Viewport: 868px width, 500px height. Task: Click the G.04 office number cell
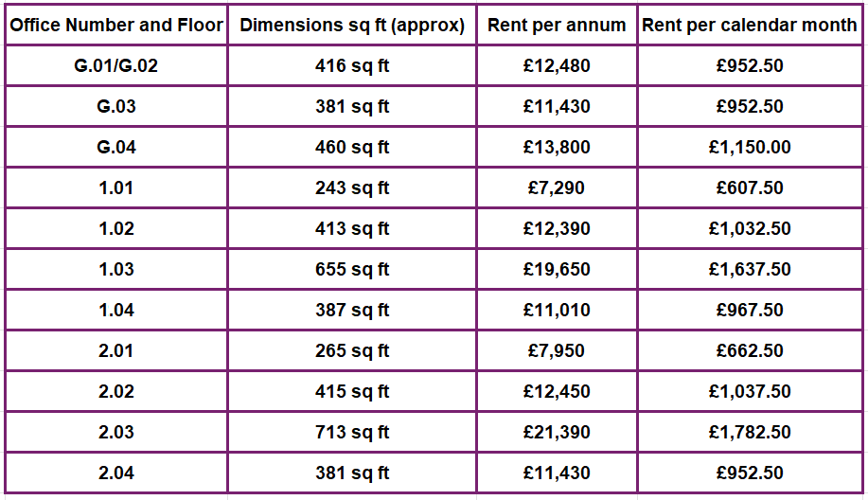(x=116, y=148)
